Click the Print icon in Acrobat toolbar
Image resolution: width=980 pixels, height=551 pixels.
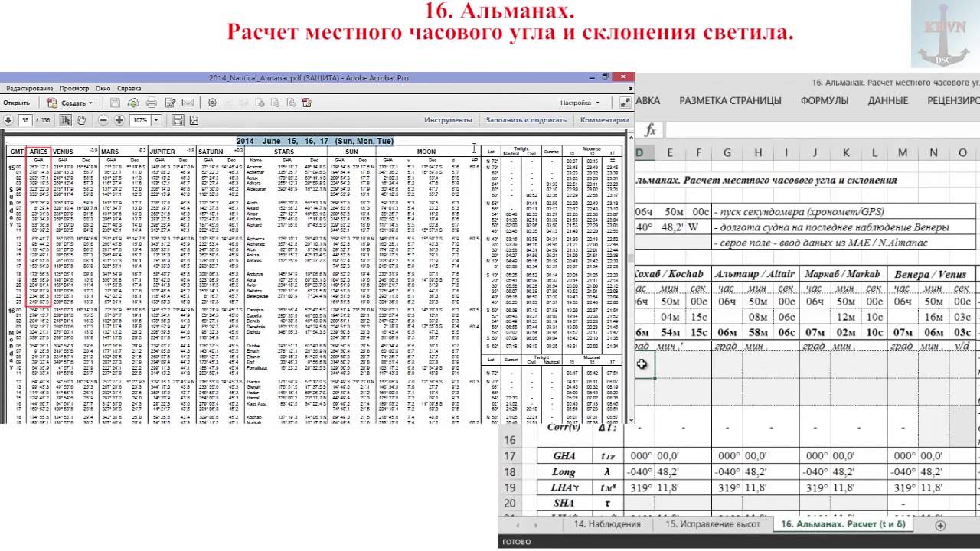pos(152,103)
